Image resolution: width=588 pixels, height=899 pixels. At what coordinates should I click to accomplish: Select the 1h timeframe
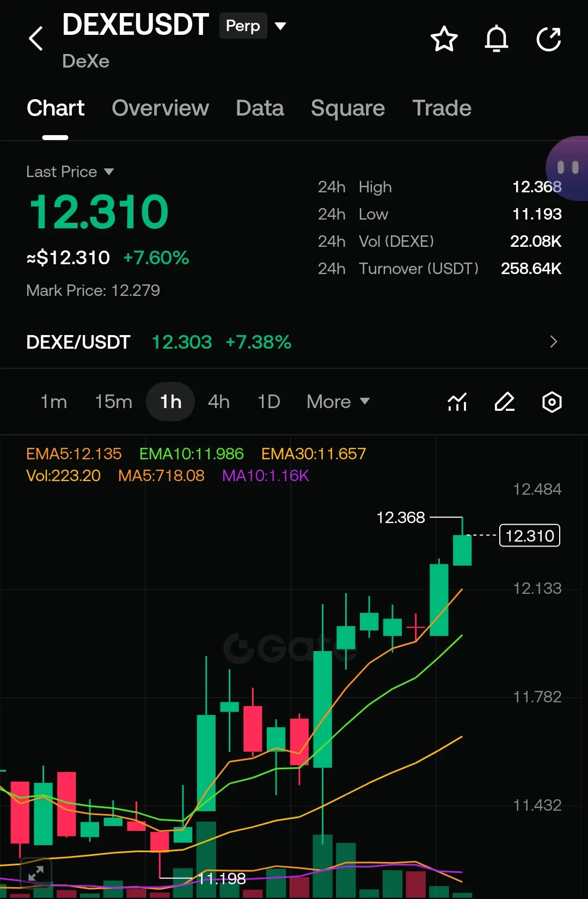(x=170, y=402)
